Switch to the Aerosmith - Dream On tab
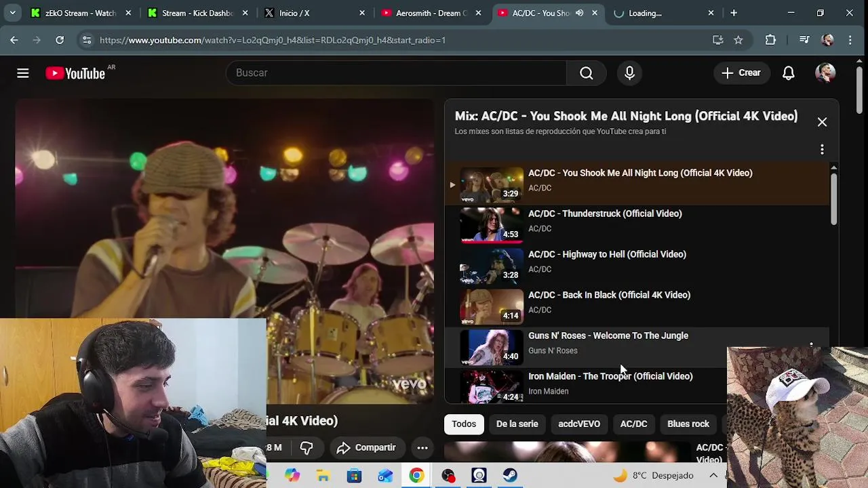Image resolution: width=868 pixels, height=488 pixels. [432, 13]
